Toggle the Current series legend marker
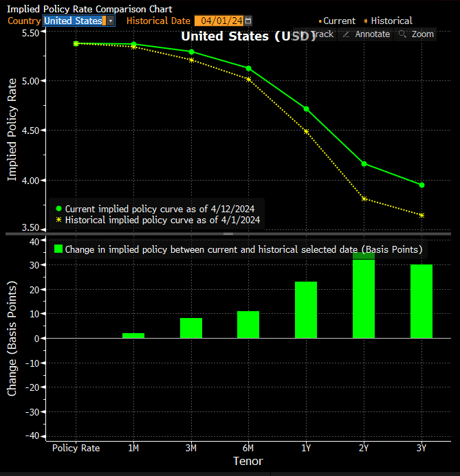 [320, 21]
